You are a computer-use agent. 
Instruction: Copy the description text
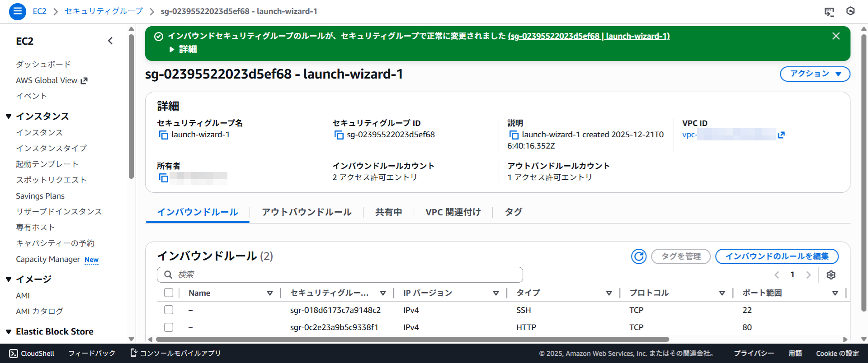[514, 135]
